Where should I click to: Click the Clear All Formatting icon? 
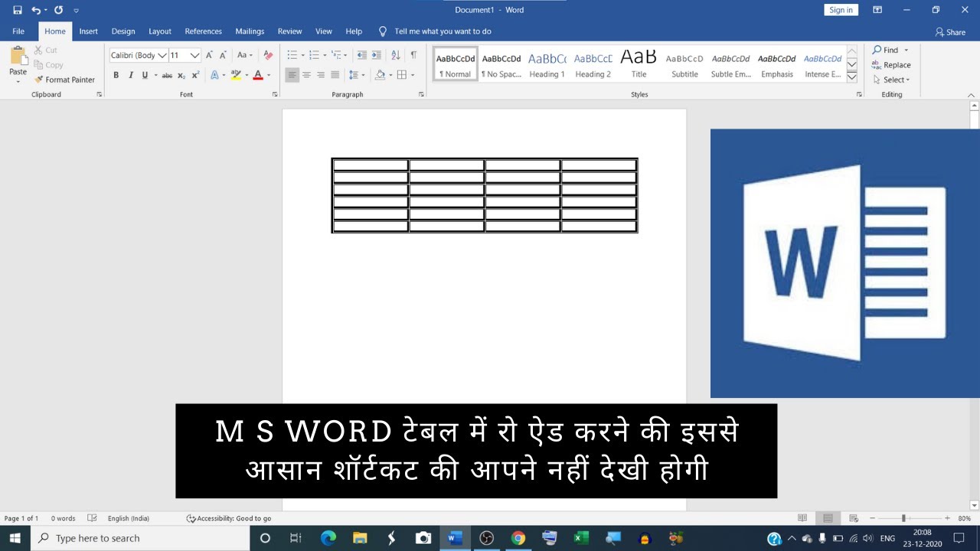point(267,55)
